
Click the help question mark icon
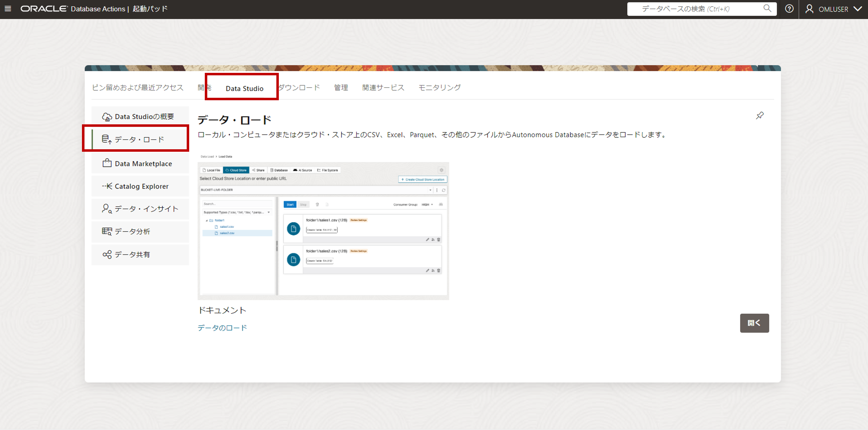click(789, 9)
